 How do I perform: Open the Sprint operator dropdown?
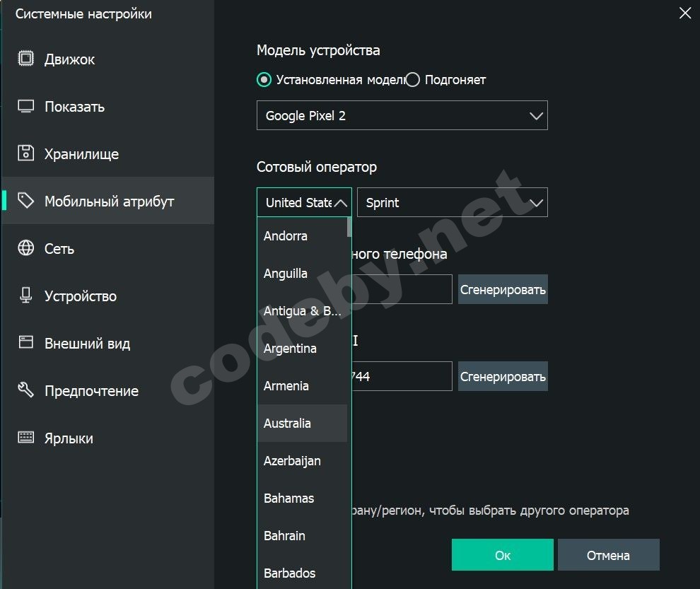click(x=453, y=203)
